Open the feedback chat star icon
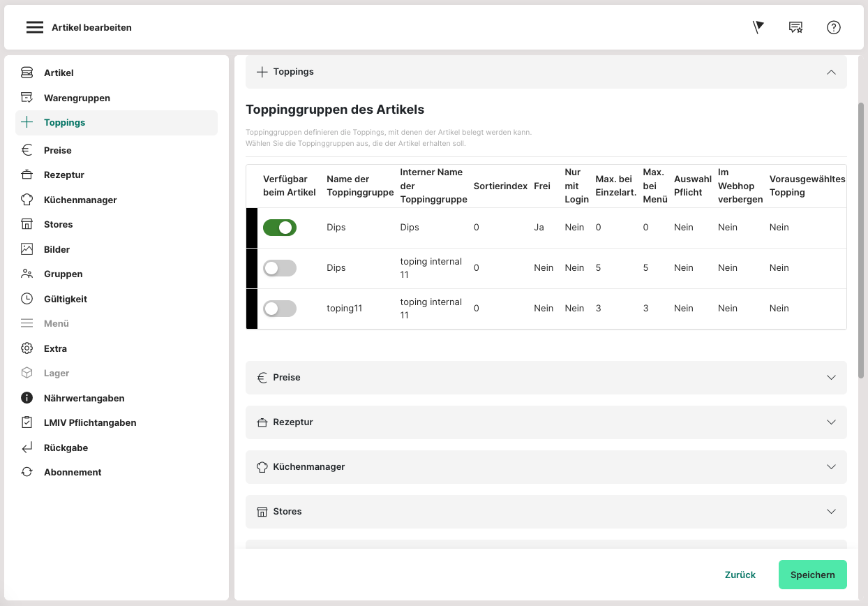Screen dimensions: 868x606 click(x=795, y=27)
